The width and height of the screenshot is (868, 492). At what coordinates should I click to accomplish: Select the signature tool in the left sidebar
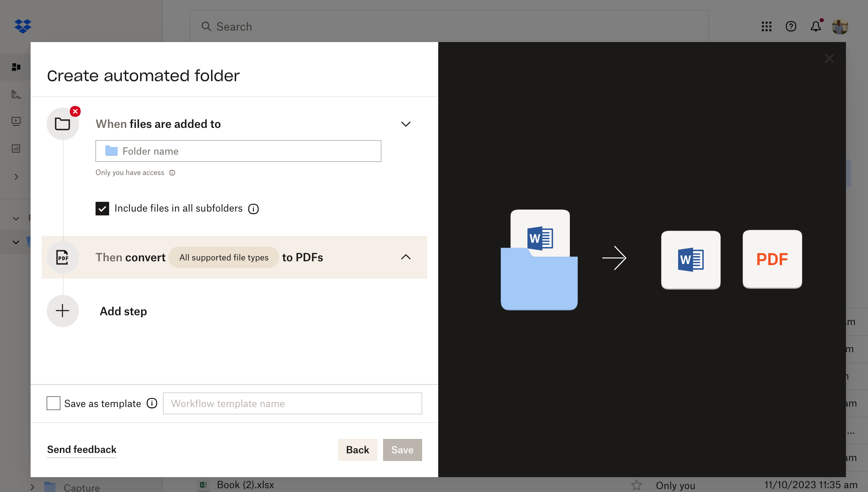16,94
